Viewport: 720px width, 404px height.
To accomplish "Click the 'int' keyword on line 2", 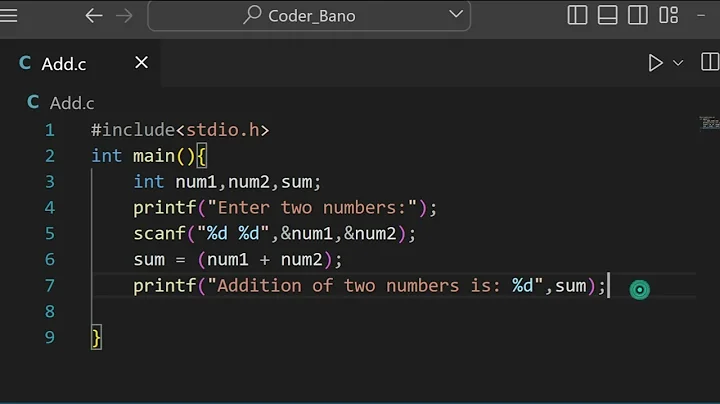I will tap(107, 156).
